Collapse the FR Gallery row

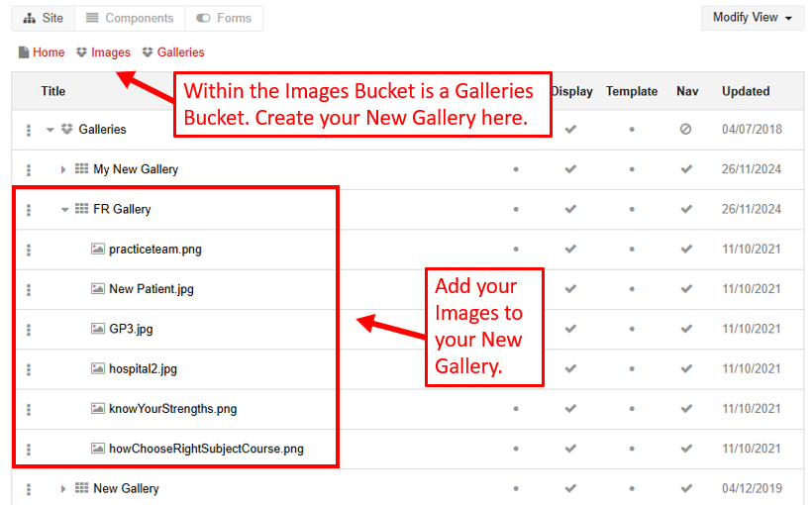pos(64,210)
